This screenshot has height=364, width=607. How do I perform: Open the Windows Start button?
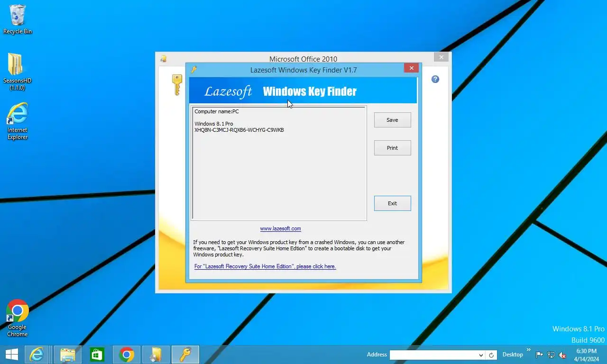[x=12, y=355]
